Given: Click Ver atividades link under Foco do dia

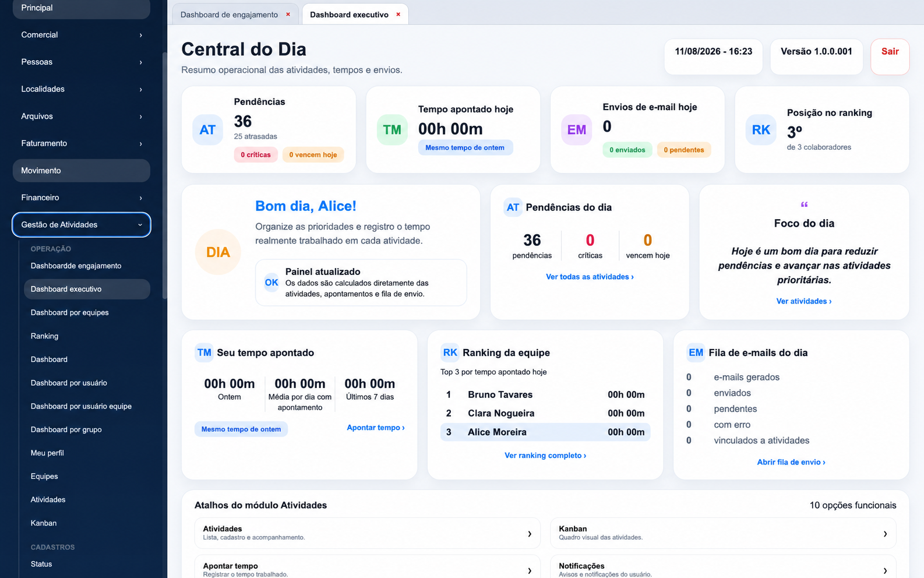Looking at the screenshot, I should point(804,301).
